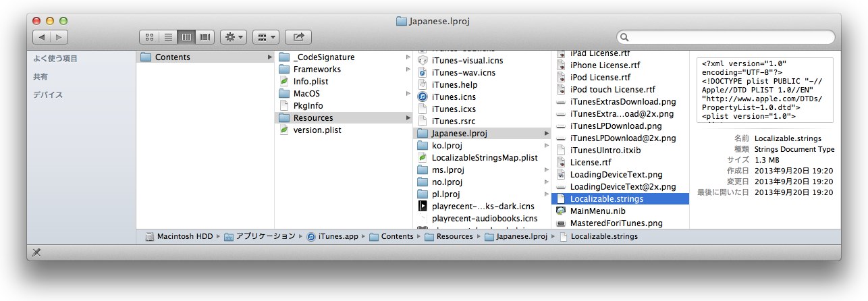
Task: Select iTunesExtrasDownload.png file
Action: pos(620,102)
